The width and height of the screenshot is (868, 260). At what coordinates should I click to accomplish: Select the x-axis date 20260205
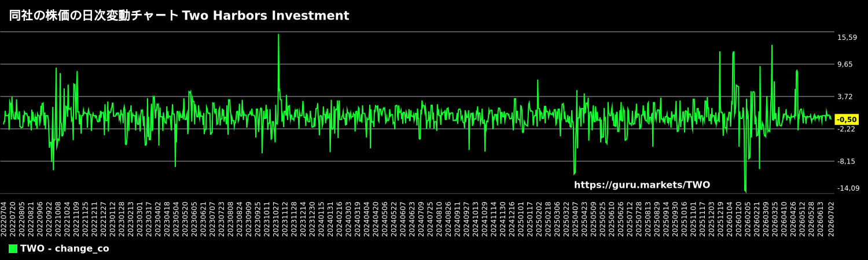[748, 219]
